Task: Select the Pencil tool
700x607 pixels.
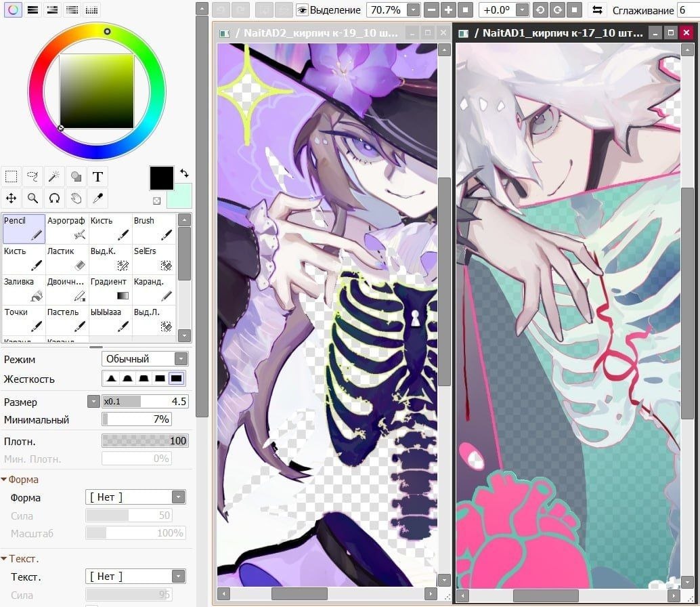Action: click(23, 229)
